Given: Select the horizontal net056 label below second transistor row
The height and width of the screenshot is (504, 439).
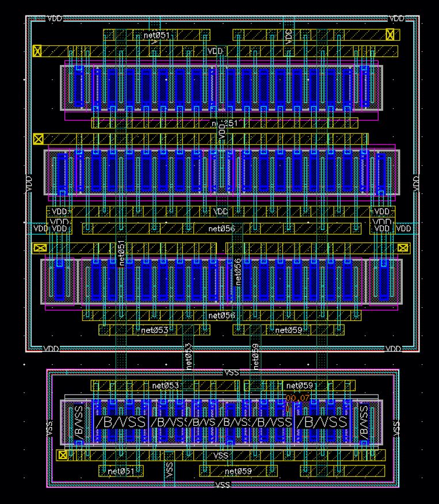Looking at the screenshot, I should pyautogui.click(x=222, y=228).
